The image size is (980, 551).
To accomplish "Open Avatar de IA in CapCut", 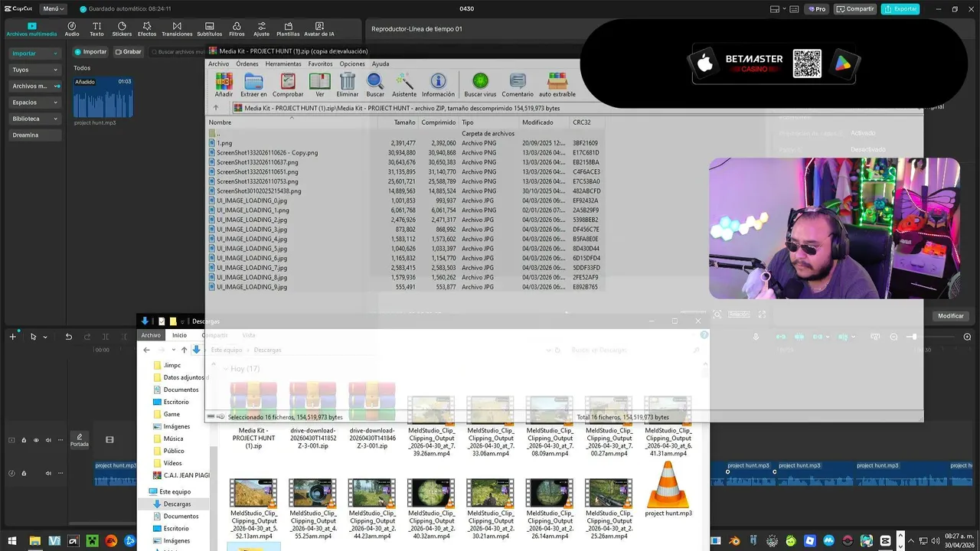I will (319, 29).
